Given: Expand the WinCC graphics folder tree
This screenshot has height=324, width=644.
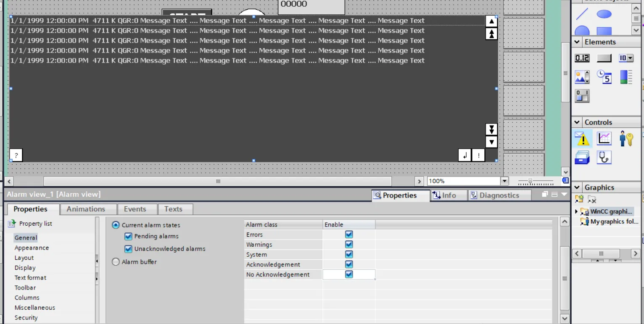Looking at the screenshot, I should [x=576, y=211].
